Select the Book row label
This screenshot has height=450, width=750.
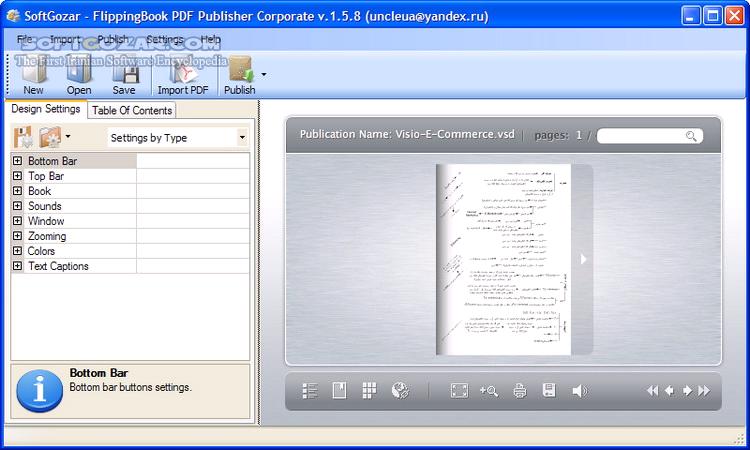[x=39, y=191]
